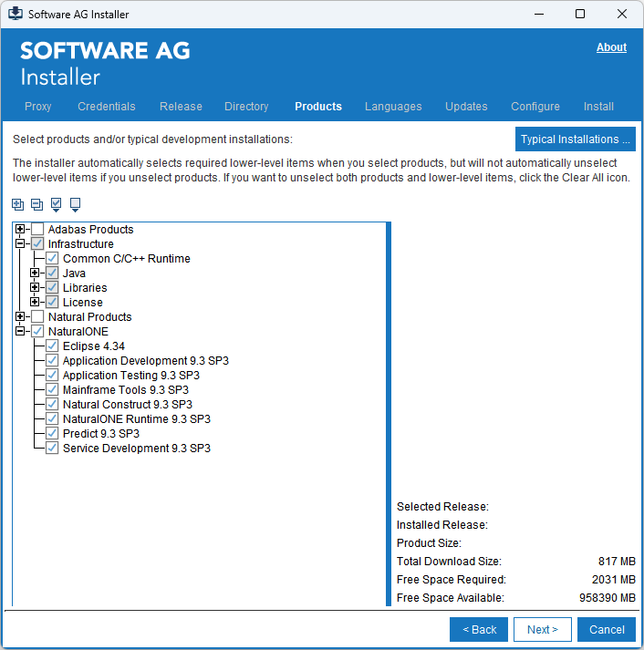644x650 pixels.
Task: Click the Next button
Action: (x=542, y=630)
